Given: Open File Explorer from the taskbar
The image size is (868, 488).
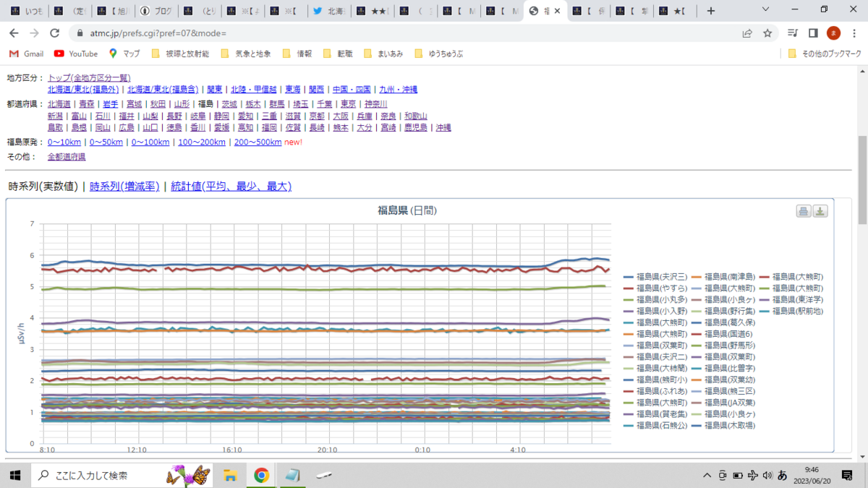Looking at the screenshot, I should coord(230,475).
